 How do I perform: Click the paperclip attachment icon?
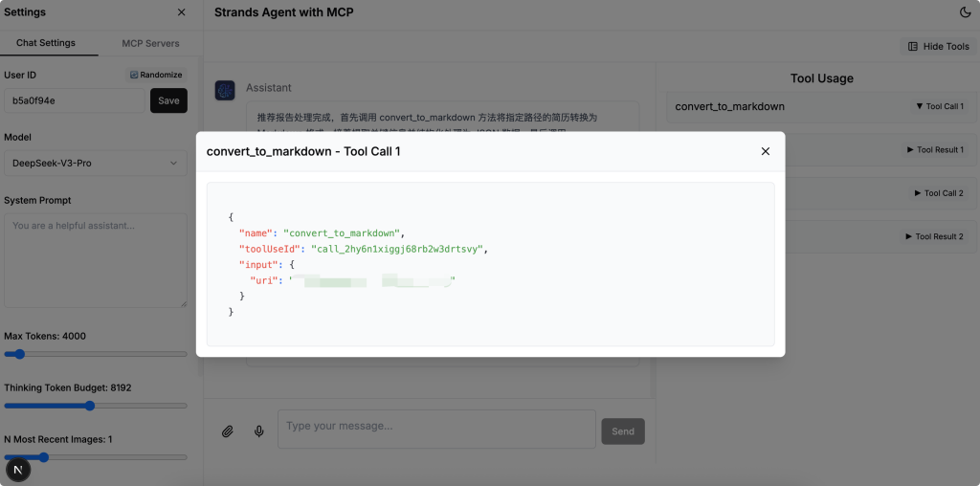(x=228, y=431)
